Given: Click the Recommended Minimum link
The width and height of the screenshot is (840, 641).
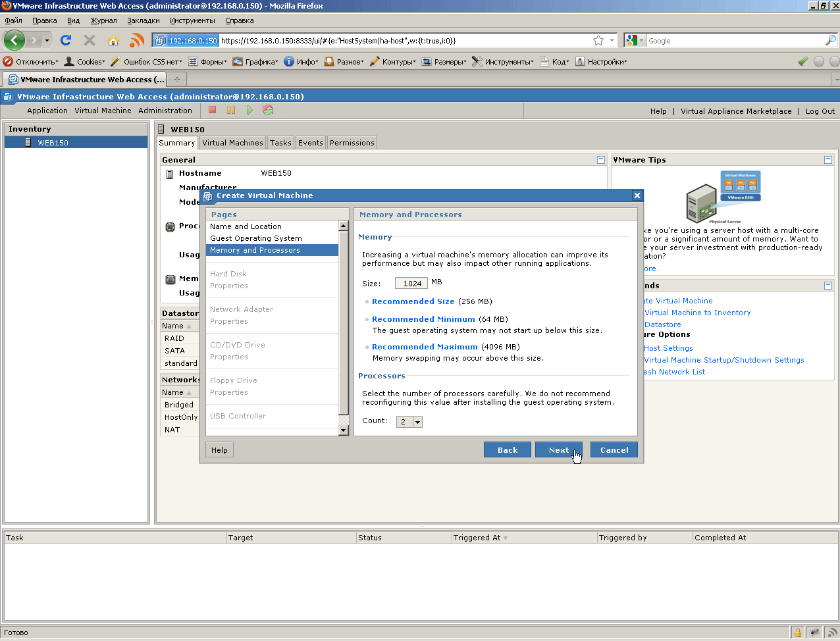Looking at the screenshot, I should click(x=423, y=319).
